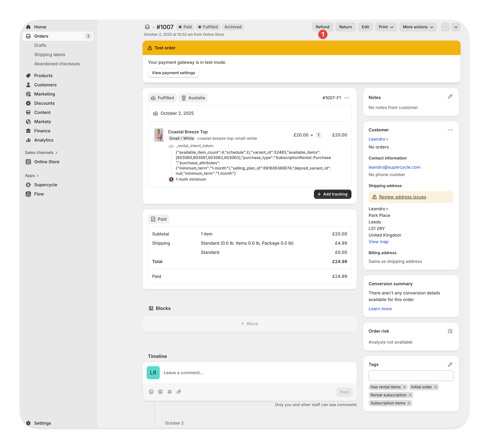
Task: Go to Abandoned checkouts
Action: click(x=57, y=64)
